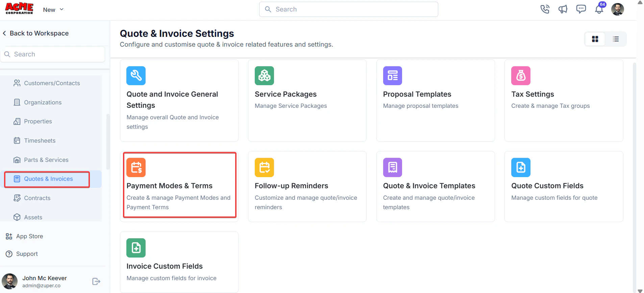Click 'Manage custom fields for quote' text
The height and width of the screenshot is (293, 644).
point(554,198)
